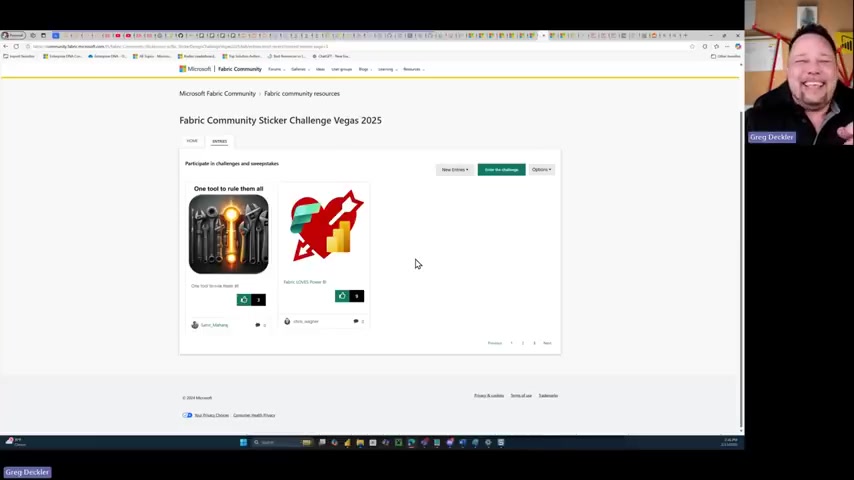Go to the Previous page of entries
The width and height of the screenshot is (854, 480).
point(495,343)
